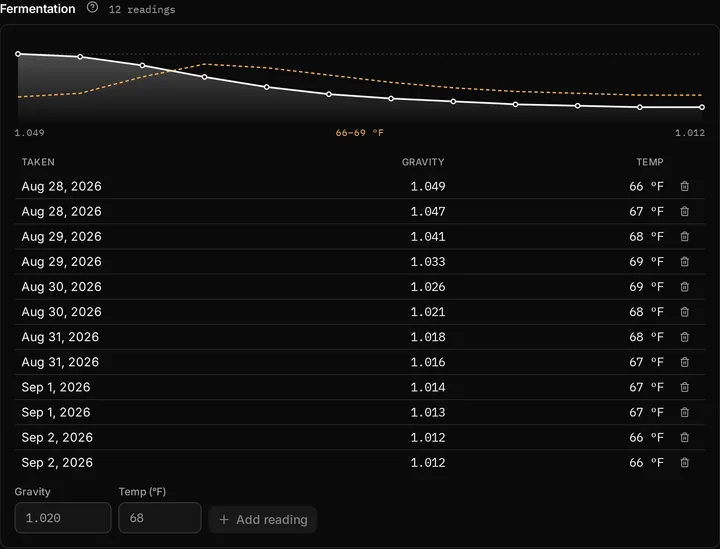Click Aug 29, 2026 date in the 1.041 row
This screenshot has height=549, width=720.
(x=62, y=237)
